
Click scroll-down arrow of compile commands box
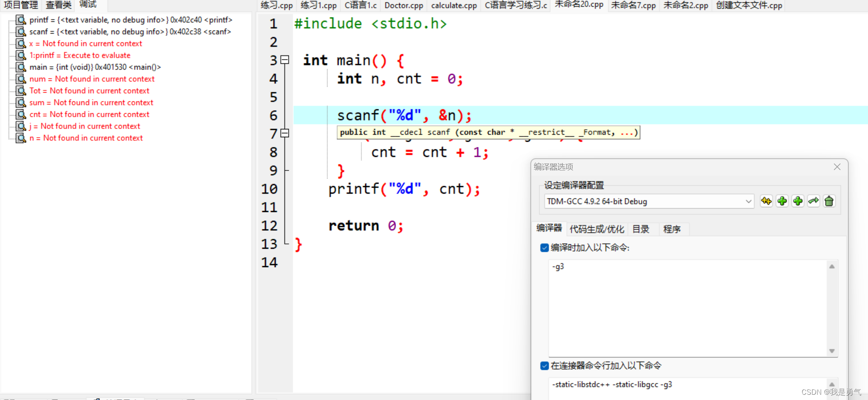point(832,351)
